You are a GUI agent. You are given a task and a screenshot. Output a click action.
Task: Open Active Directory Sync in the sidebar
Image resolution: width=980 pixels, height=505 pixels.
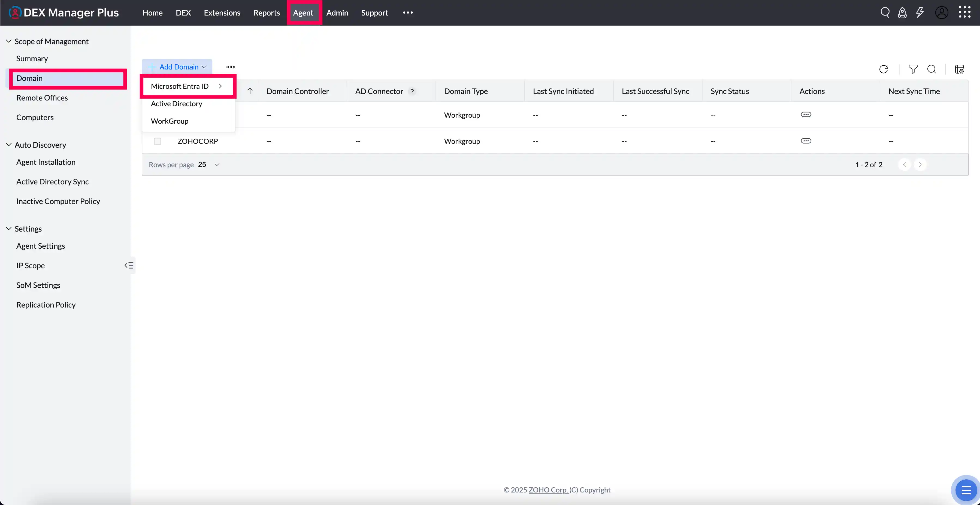click(x=53, y=182)
